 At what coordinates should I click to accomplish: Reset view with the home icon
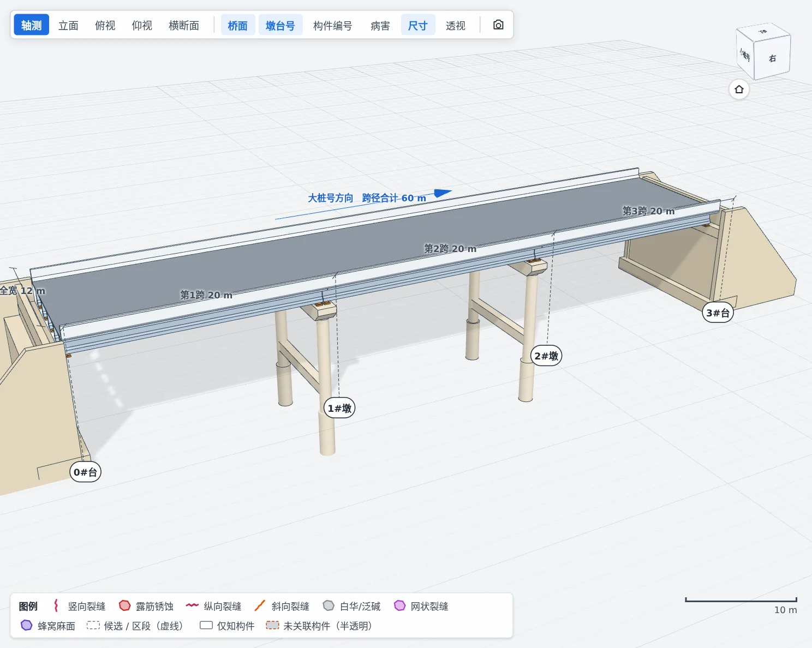coord(739,89)
